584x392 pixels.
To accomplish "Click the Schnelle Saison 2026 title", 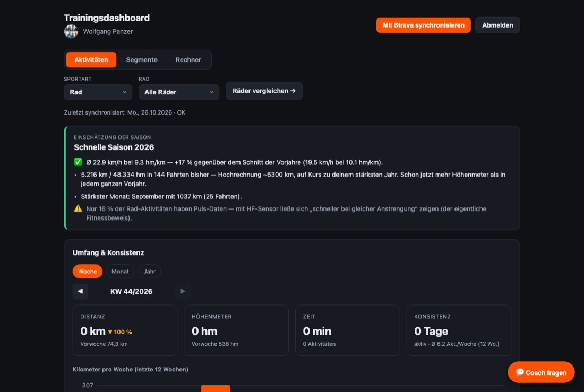I will pos(114,147).
